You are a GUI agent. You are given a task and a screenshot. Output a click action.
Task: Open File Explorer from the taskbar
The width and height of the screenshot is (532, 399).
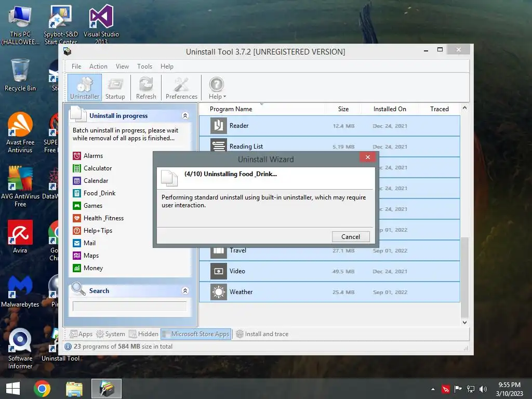(74, 389)
